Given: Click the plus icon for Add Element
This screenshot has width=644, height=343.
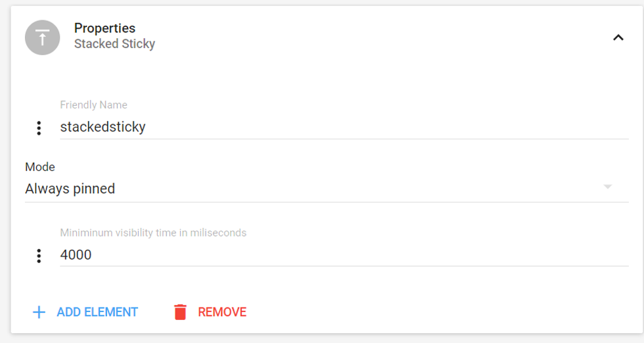Looking at the screenshot, I should click(39, 312).
